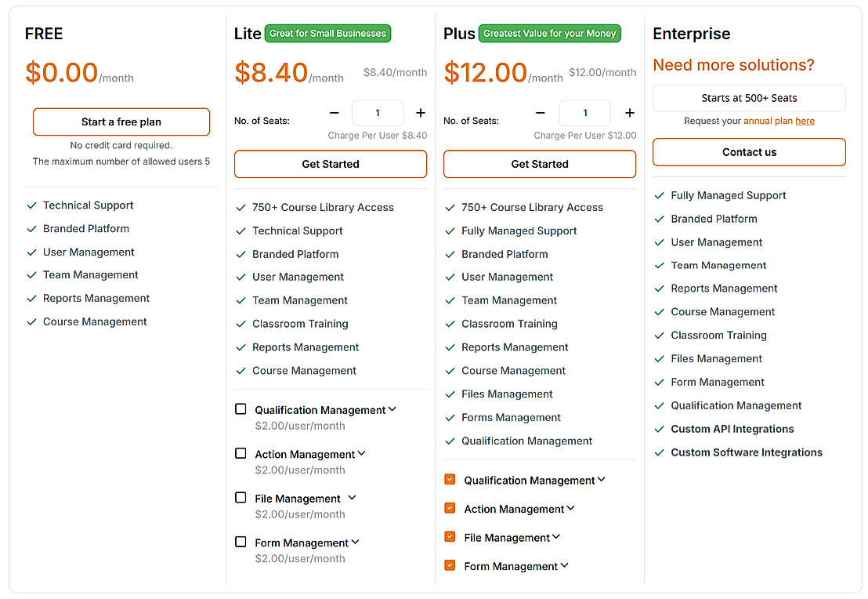Check Qualification Management add-on in Lite plan
868x599 pixels.
pos(241,409)
